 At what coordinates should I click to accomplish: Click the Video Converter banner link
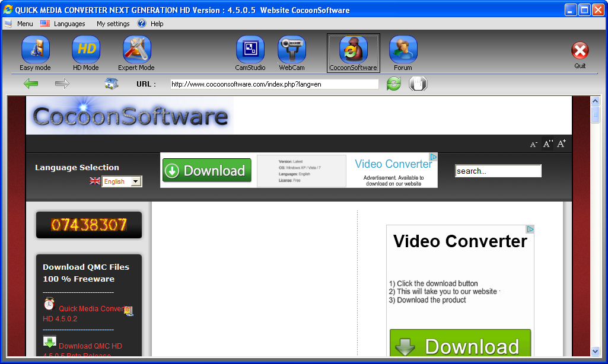pyautogui.click(x=393, y=164)
